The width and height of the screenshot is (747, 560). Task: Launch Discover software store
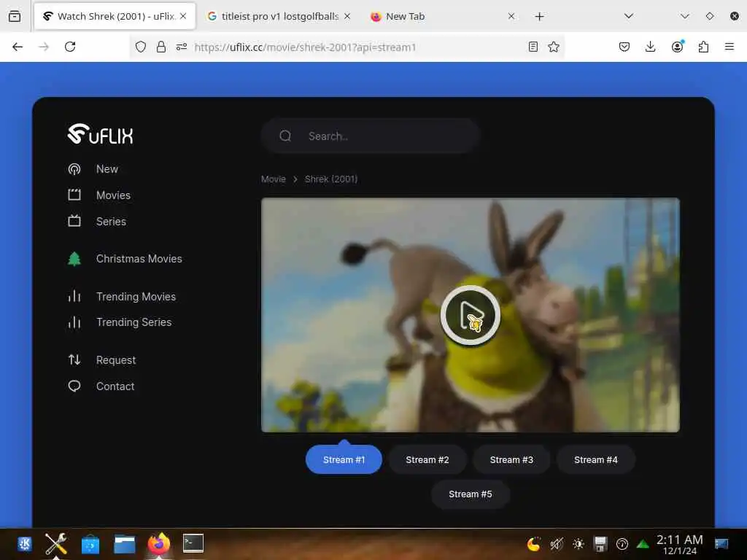click(x=90, y=544)
